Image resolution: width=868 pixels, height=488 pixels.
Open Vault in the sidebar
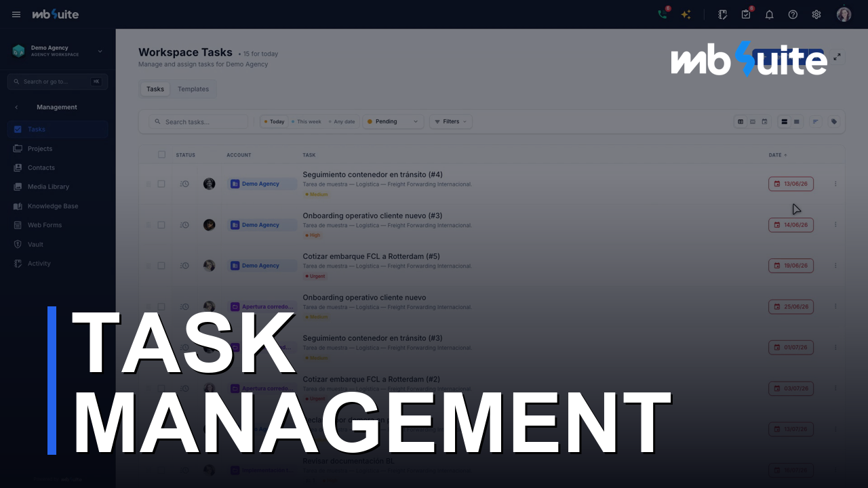point(58,244)
